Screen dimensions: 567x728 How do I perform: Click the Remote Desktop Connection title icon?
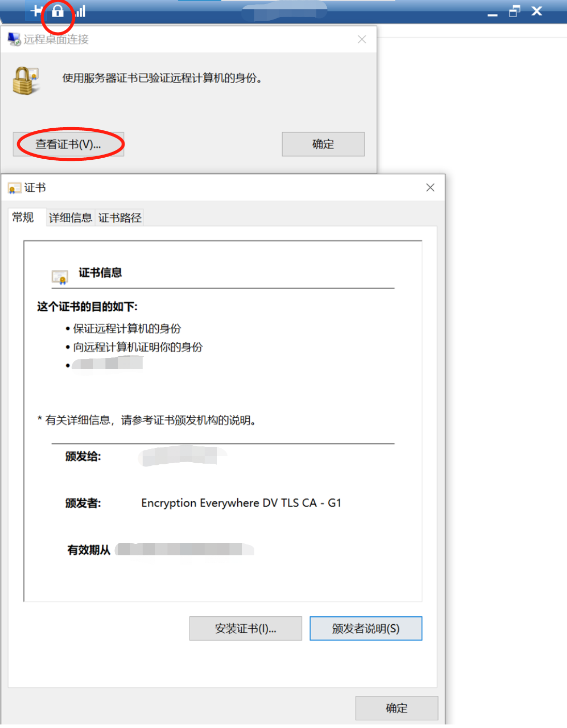tap(14, 39)
